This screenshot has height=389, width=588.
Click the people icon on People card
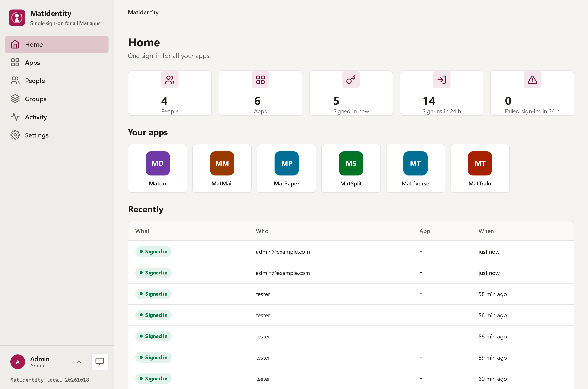[x=170, y=80]
